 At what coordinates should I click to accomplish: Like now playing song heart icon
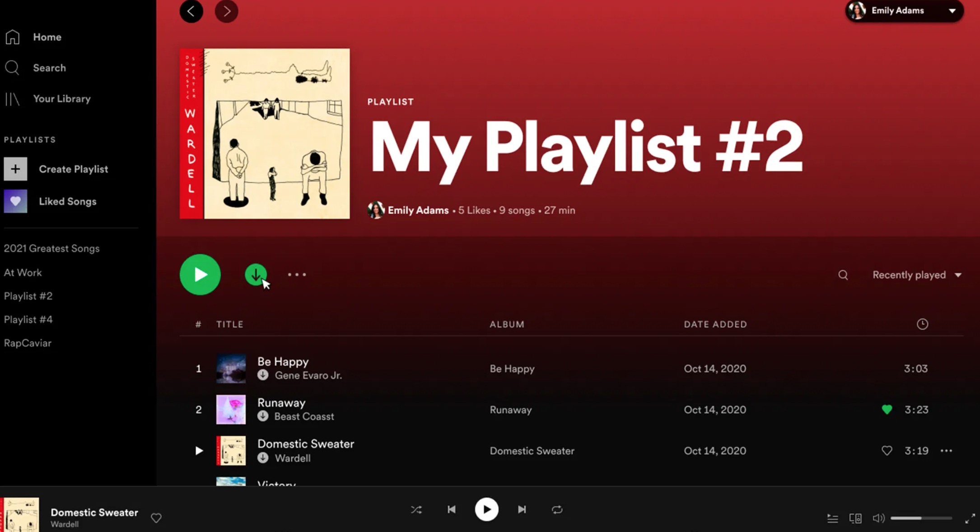(156, 518)
